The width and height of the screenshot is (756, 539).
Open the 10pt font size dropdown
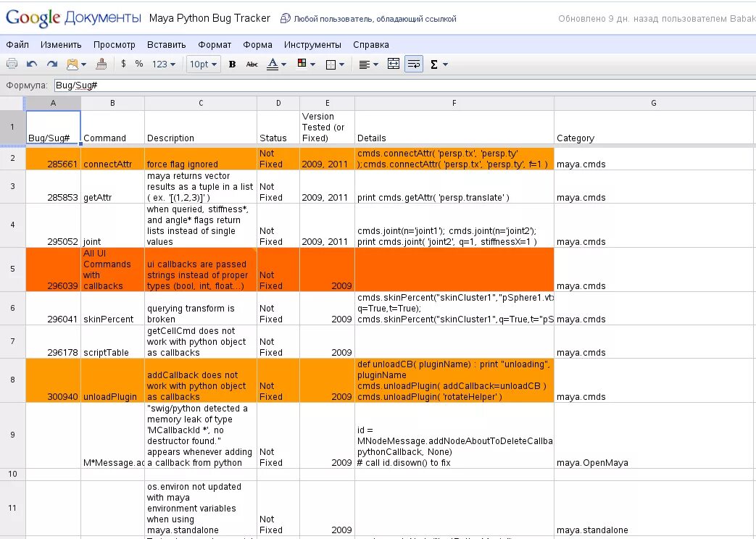pos(204,64)
